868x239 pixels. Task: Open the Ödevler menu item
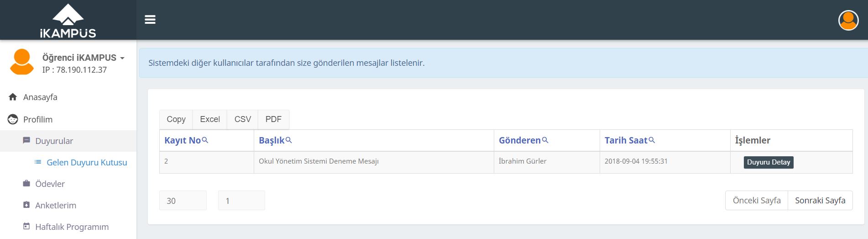click(50, 184)
